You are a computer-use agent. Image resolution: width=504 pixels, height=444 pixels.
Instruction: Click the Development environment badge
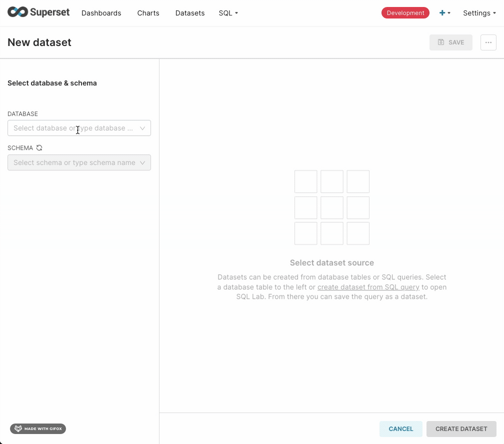pyautogui.click(x=405, y=12)
